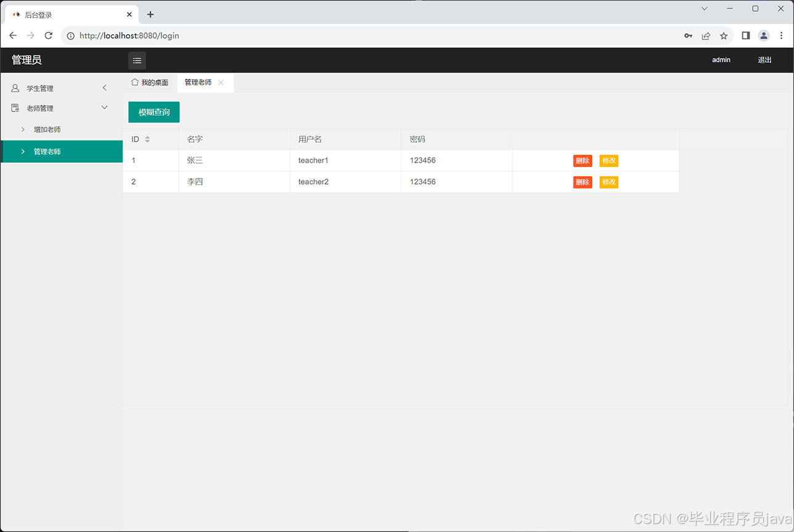
Task: Open the saved passwords key icon
Action: (x=688, y=36)
